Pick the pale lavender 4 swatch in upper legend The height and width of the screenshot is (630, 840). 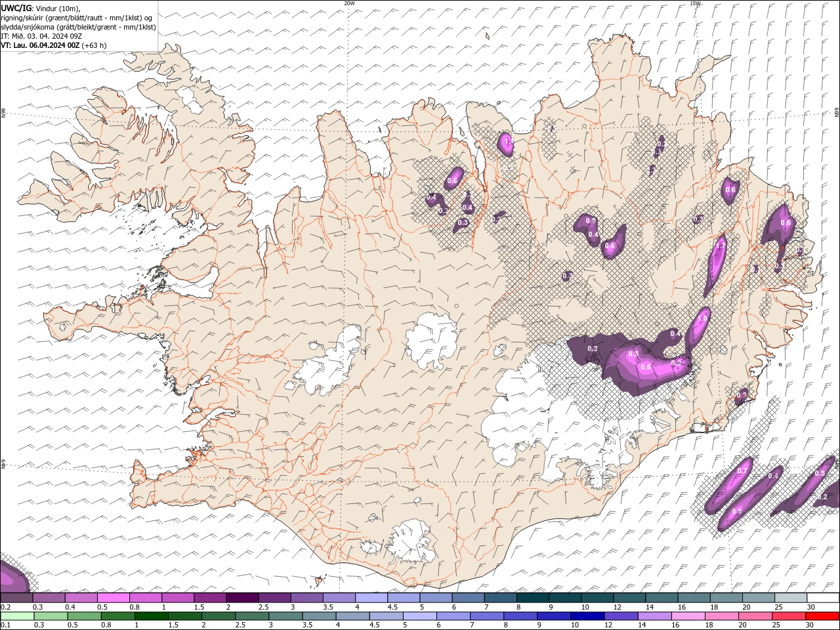click(x=371, y=598)
